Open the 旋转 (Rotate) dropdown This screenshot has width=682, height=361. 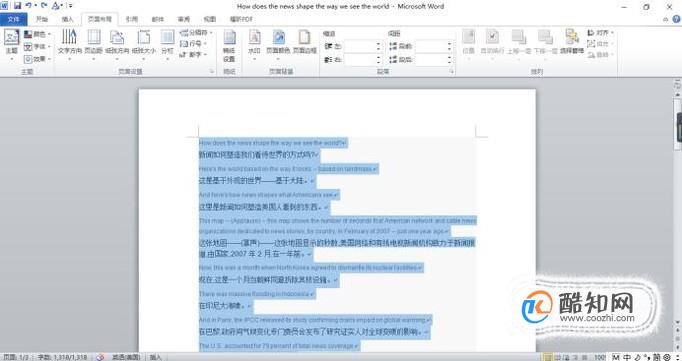[600, 55]
